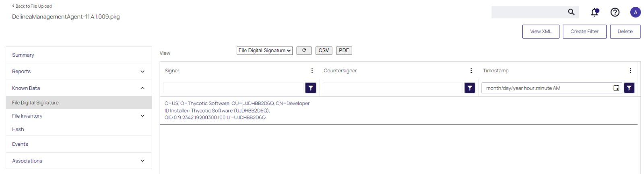Click the refresh view button
644x174 pixels.
304,51
